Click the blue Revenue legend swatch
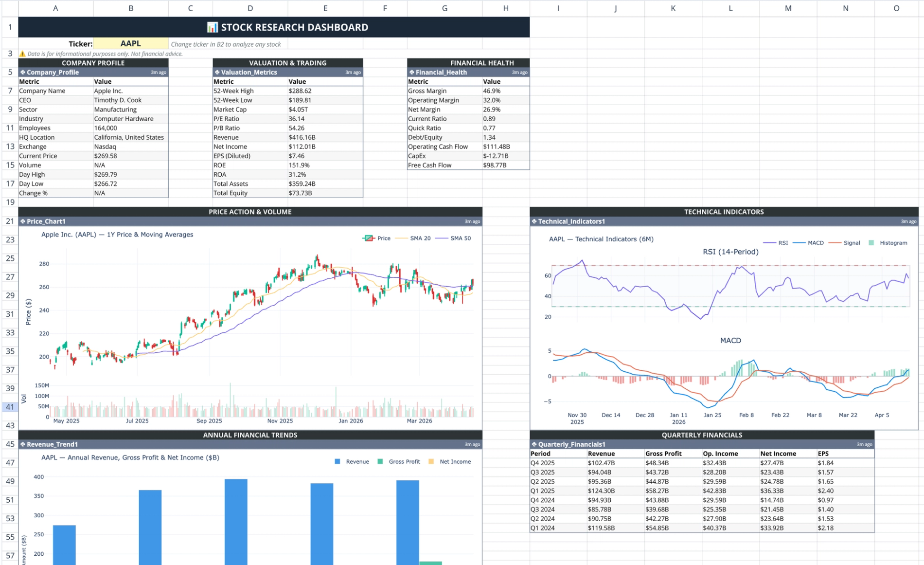The height and width of the screenshot is (565, 924). pyautogui.click(x=338, y=461)
